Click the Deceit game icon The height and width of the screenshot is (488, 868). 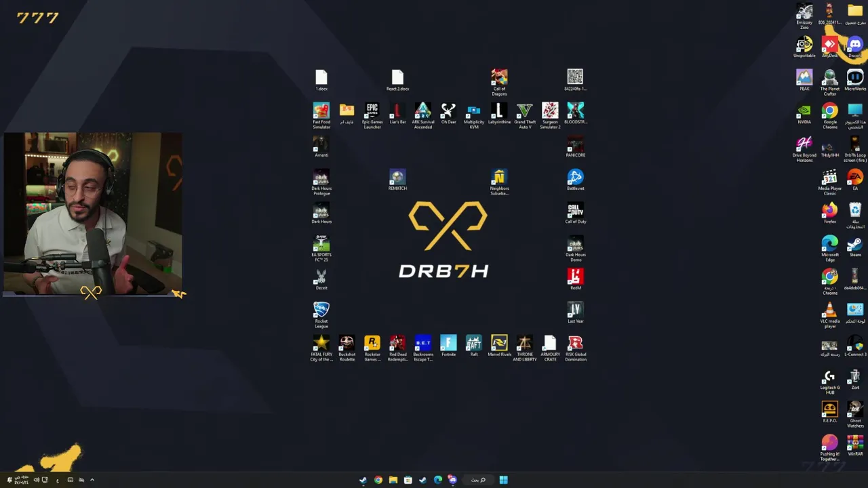pos(321,279)
